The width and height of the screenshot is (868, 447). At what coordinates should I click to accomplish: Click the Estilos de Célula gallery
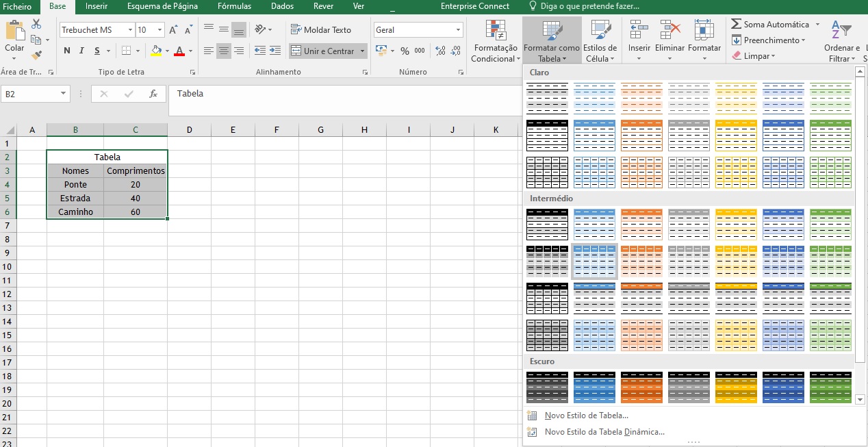tap(600, 41)
